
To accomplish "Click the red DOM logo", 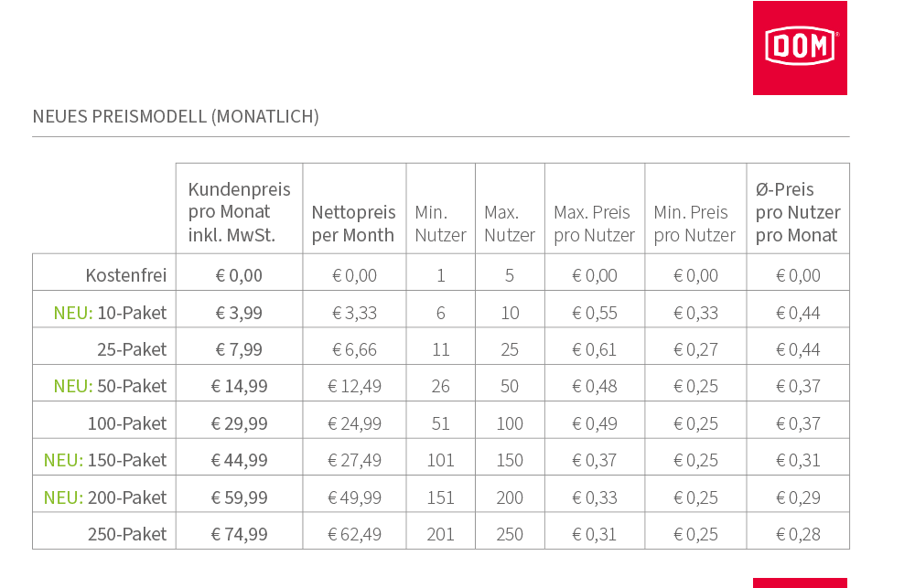I will point(800,48).
